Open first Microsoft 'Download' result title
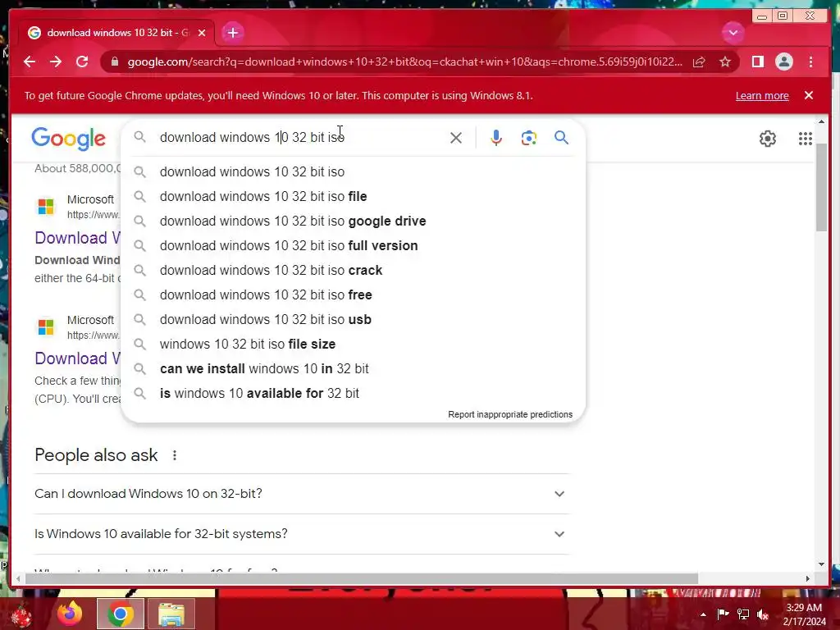Image resolution: width=840 pixels, height=630 pixels. 78,238
